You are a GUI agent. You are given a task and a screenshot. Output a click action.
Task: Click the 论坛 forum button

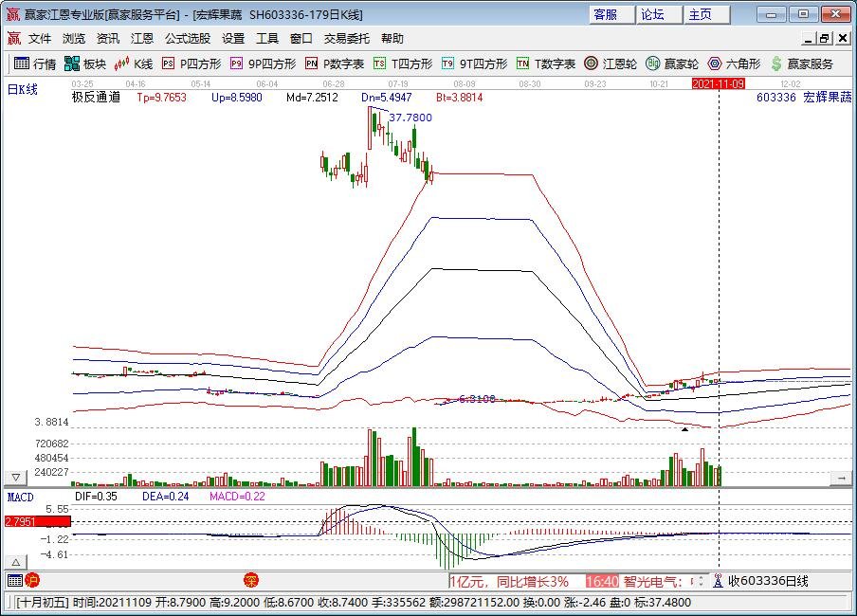[x=659, y=14]
